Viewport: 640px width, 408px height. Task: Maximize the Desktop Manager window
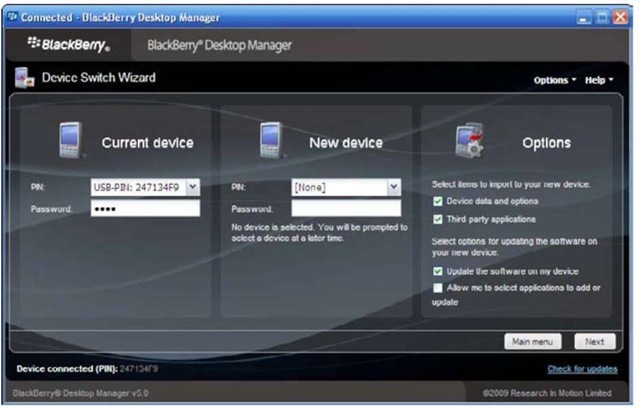click(602, 18)
